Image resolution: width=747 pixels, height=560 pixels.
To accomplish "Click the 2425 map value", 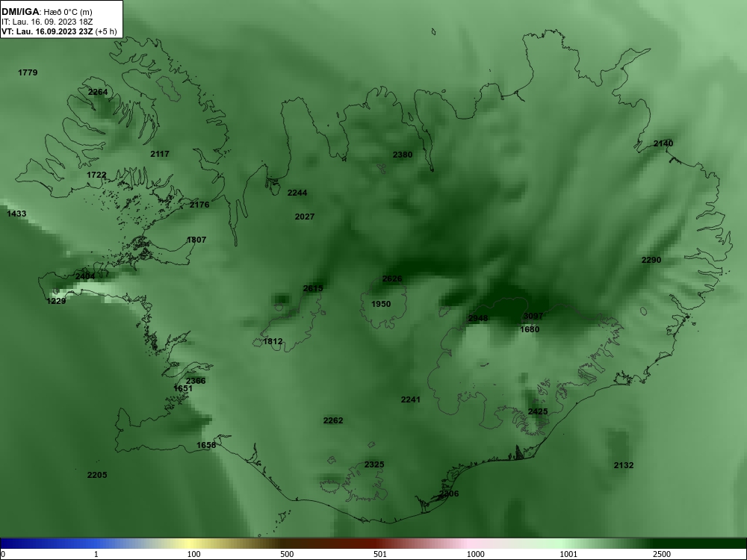I will pyautogui.click(x=538, y=411).
